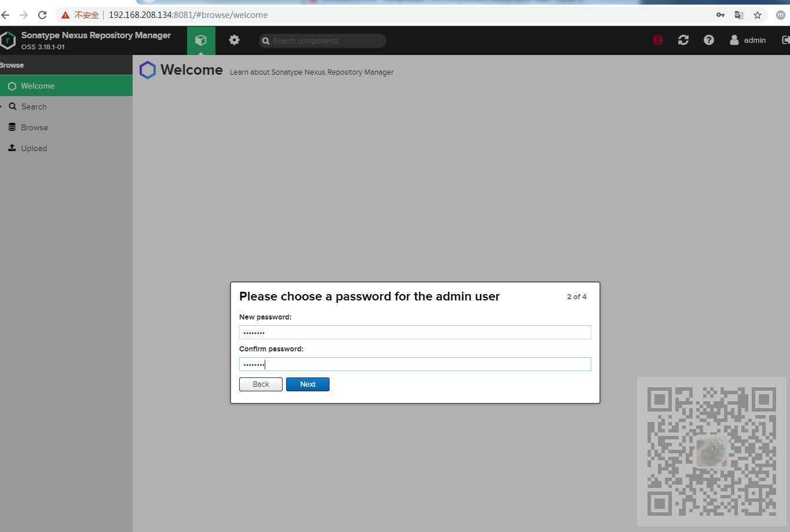Open the Help question mark icon

point(709,40)
